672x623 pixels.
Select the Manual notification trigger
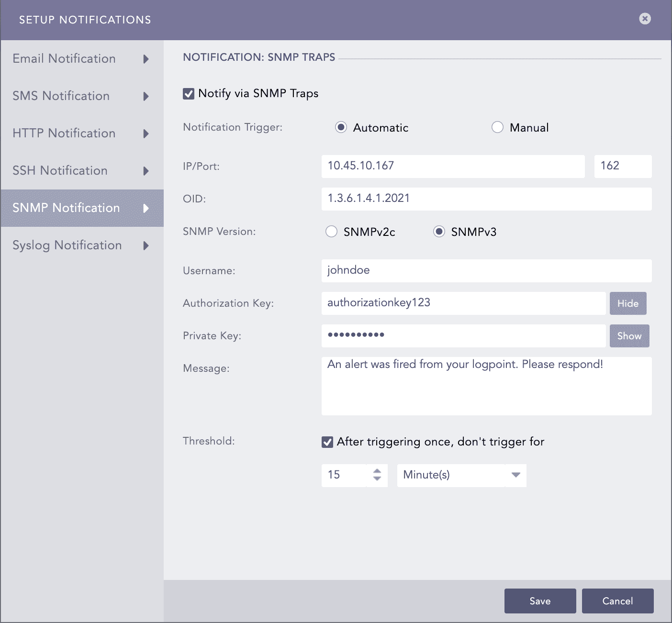(497, 127)
